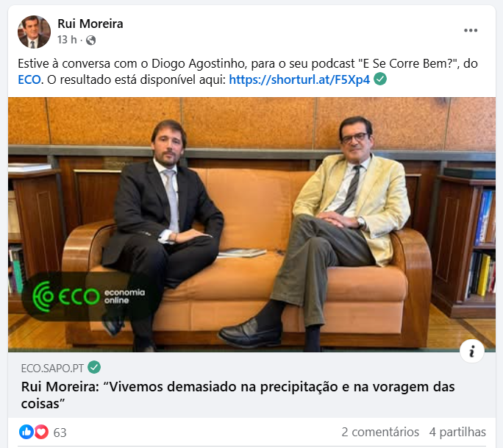Click the verified badge next to ECO.SAPO.PT
This screenshot has width=503, height=448.
point(94,367)
